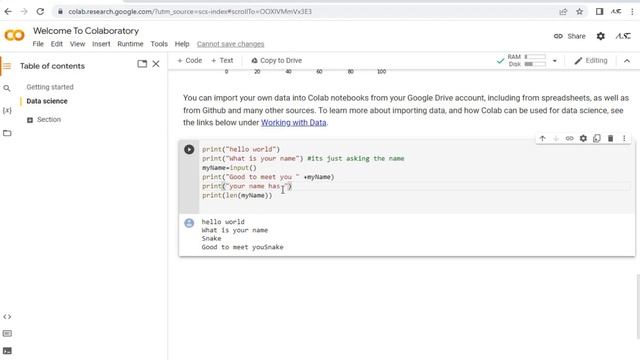Viewport: 640px width, 360px height.
Task: Expand the runtime connection dropdown arrow
Action: point(555,61)
